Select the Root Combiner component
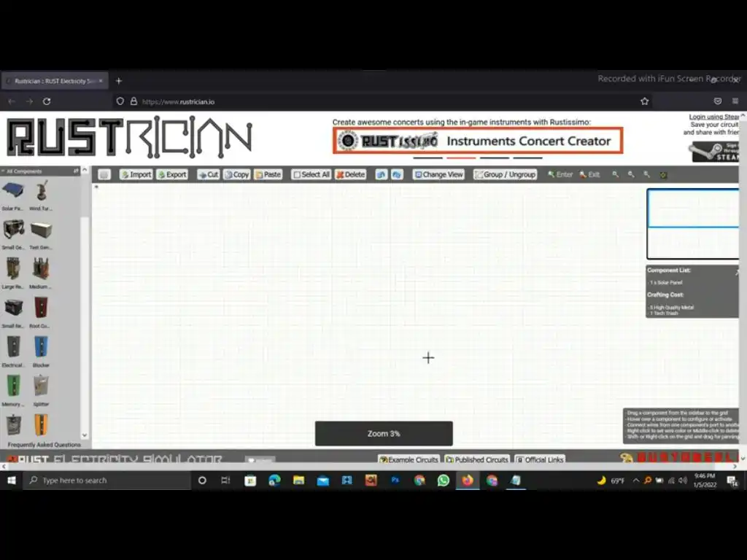The height and width of the screenshot is (560, 747). (x=41, y=308)
